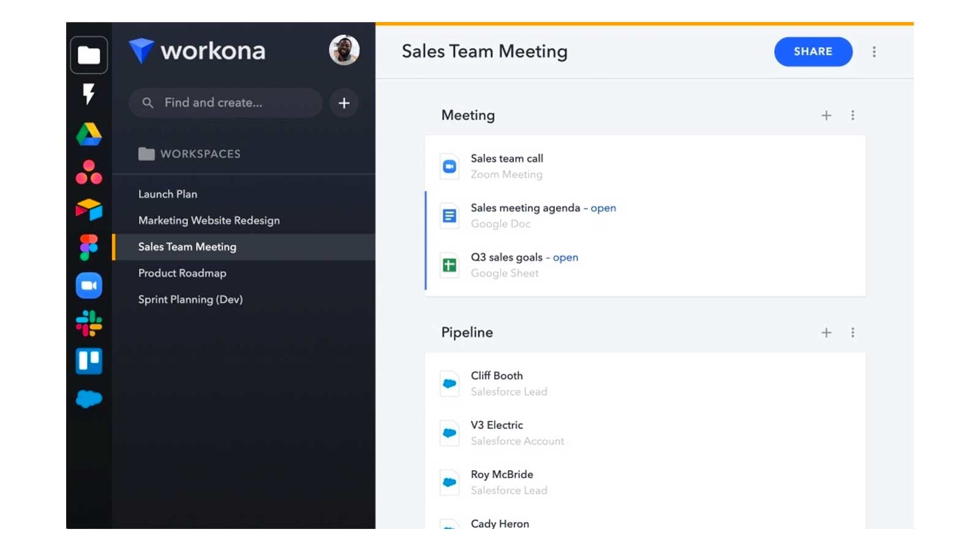Click the open link next to Q3 sales goals
Screen dimensions: 980x551
565,258
